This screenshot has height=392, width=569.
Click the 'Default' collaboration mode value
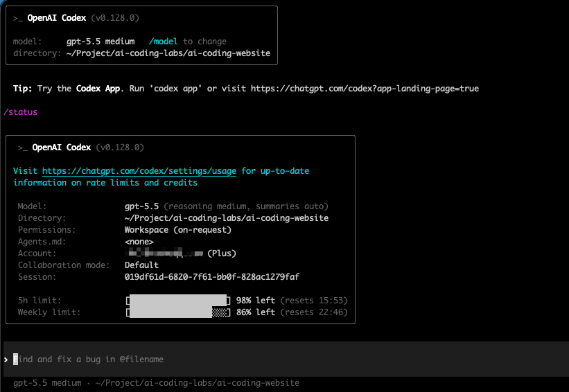pos(141,265)
